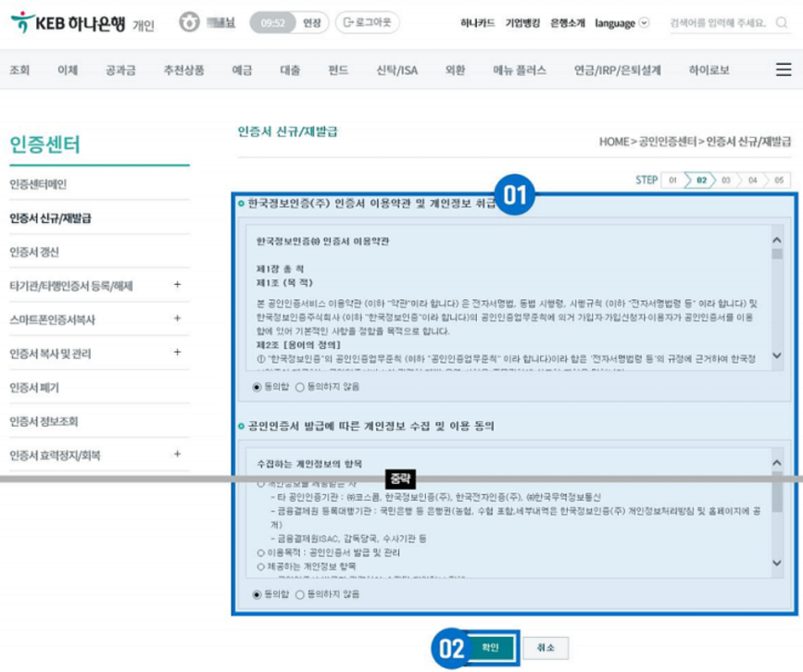Expand 인증서 효력정지/회복 plus icon
Viewport: 803px width, 672px height.
177,454
